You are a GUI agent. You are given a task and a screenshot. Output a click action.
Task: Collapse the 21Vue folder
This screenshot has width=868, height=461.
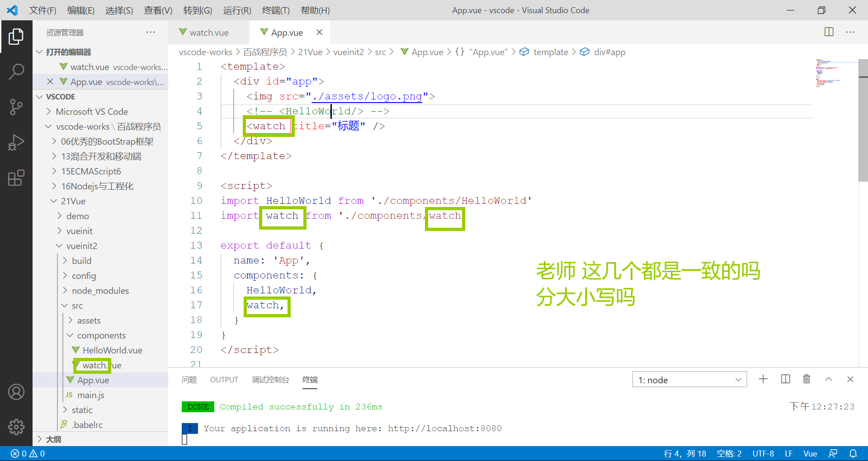(73, 201)
